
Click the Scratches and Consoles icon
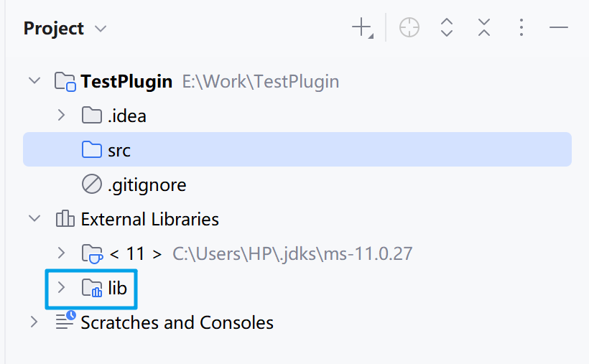click(x=65, y=322)
